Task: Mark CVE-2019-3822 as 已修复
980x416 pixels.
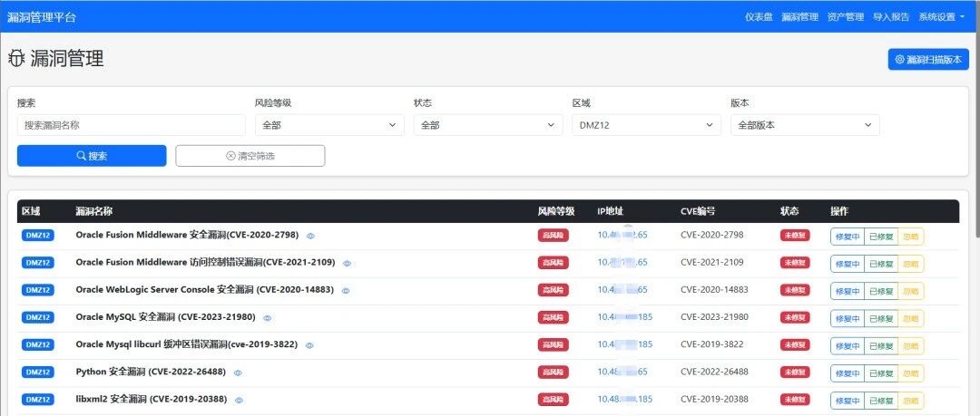Action: (x=881, y=345)
